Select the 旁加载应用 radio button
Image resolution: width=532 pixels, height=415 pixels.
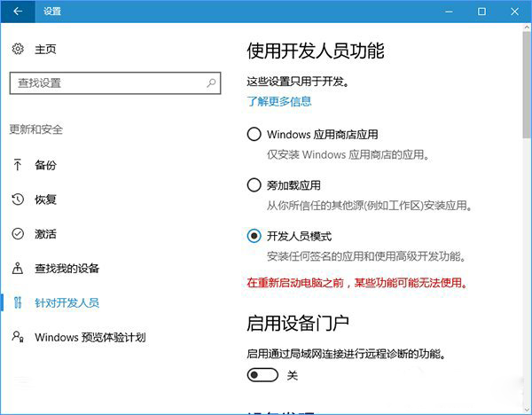[254, 185]
